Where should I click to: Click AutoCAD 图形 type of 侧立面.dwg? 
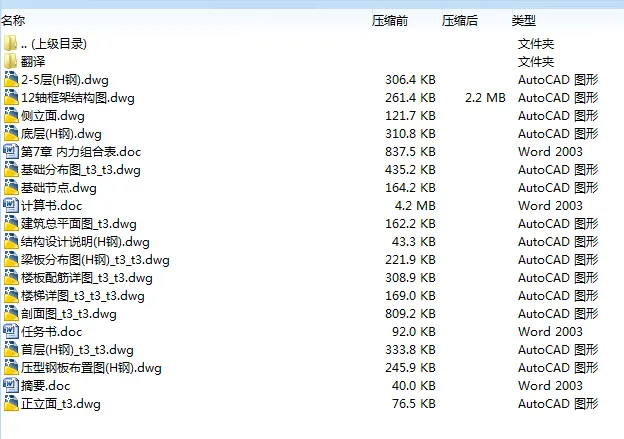pyautogui.click(x=558, y=116)
